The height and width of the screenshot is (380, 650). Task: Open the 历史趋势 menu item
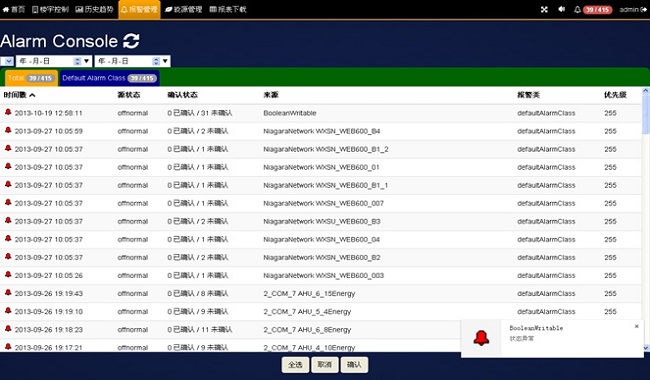coord(94,9)
